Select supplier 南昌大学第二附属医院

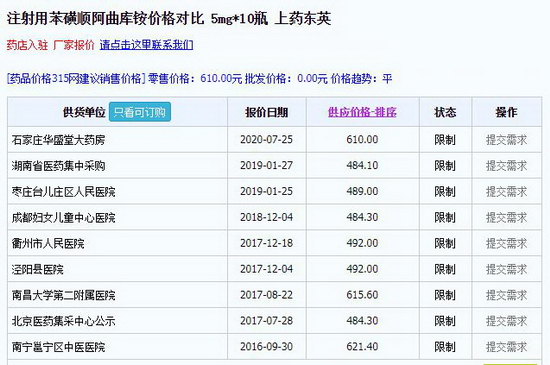click(x=63, y=295)
